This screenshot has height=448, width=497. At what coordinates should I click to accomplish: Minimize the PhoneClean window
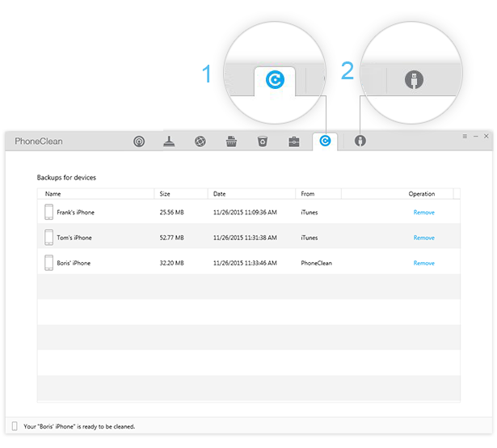[x=475, y=136]
